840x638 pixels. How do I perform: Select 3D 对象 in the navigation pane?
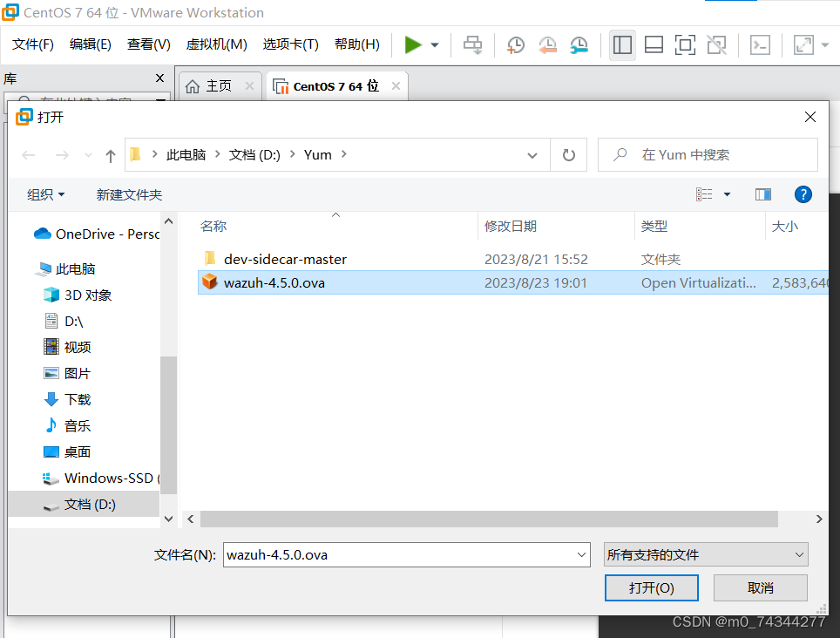tap(78, 295)
